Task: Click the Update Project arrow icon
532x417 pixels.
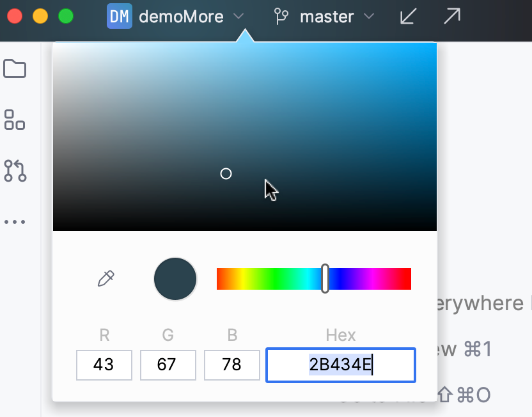Action: coord(407,17)
